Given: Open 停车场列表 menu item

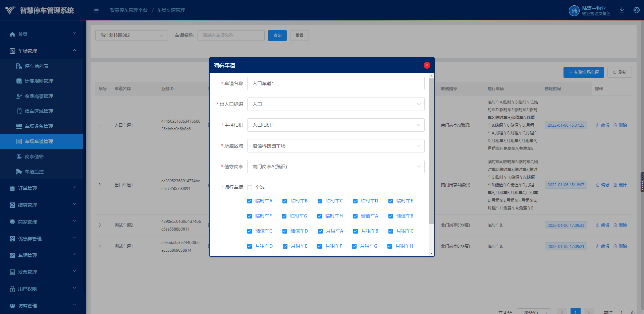Looking at the screenshot, I should coord(42,66).
